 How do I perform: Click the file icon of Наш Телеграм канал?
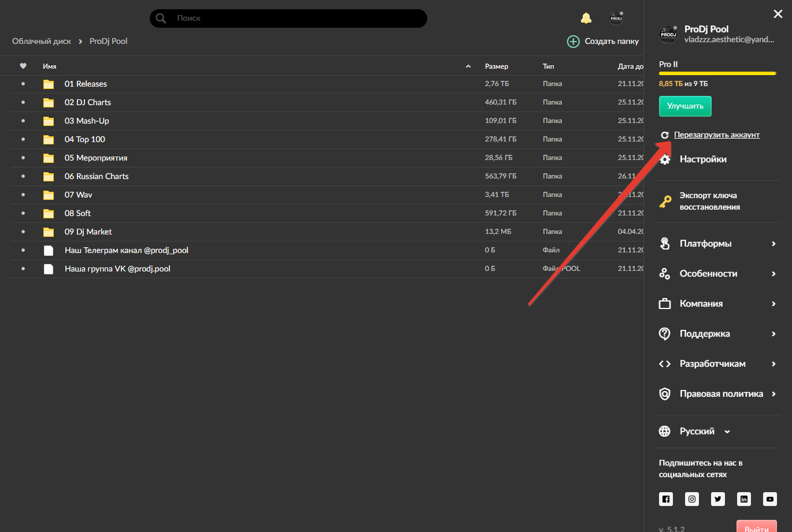[49, 251]
